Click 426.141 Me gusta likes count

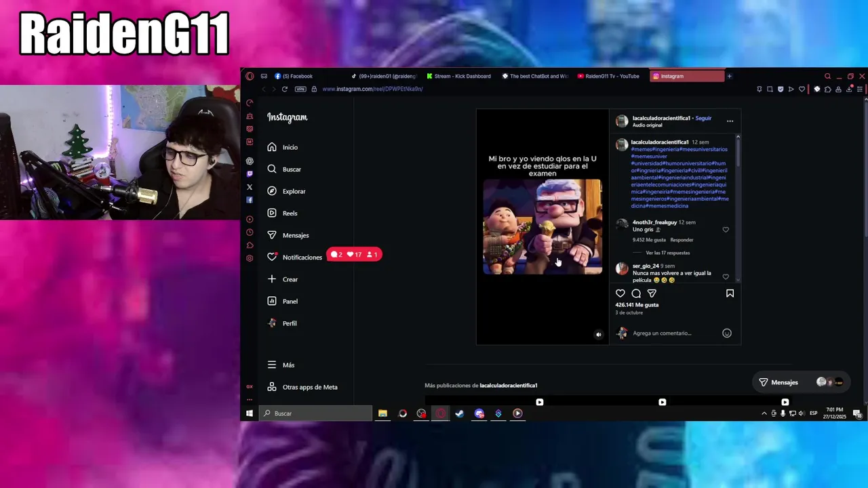pyautogui.click(x=637, y=305)
